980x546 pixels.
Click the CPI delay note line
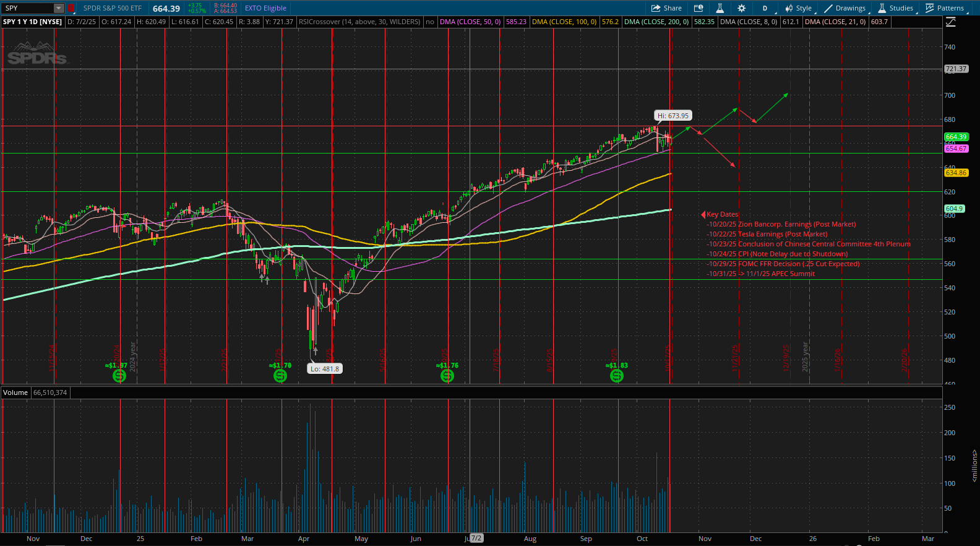[778, 254]
